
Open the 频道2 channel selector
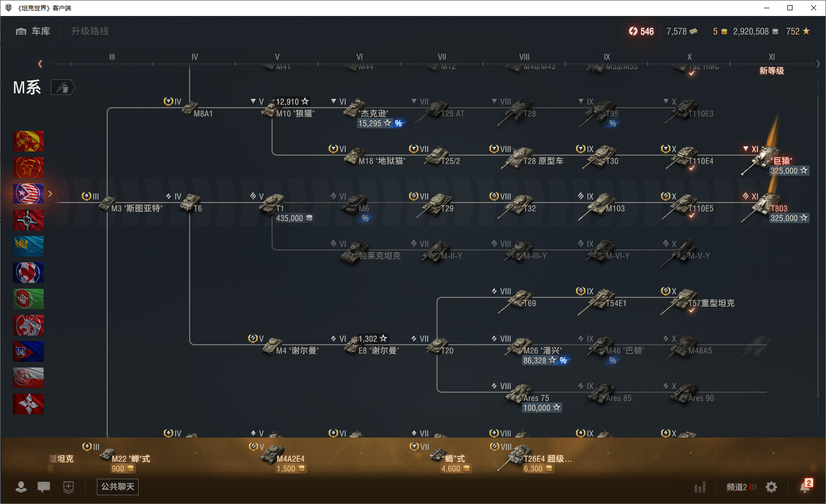pyautogui.click(x=741, y=487)
